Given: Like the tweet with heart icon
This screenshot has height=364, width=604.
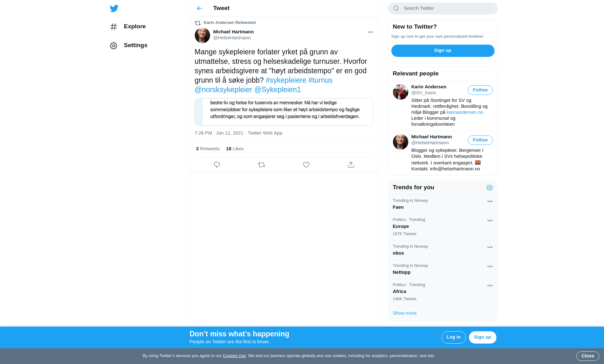Looking at the screenshot, I should tap(306, 165).
